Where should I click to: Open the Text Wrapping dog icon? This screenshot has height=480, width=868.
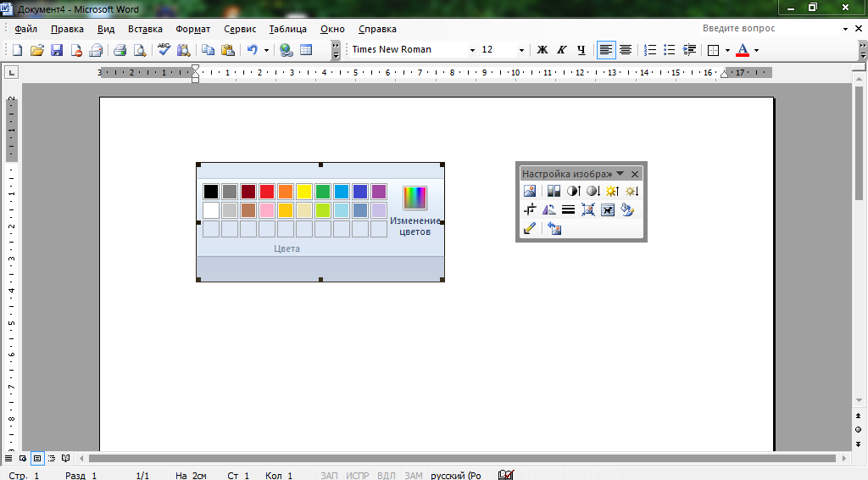click(x=608, y=209)
